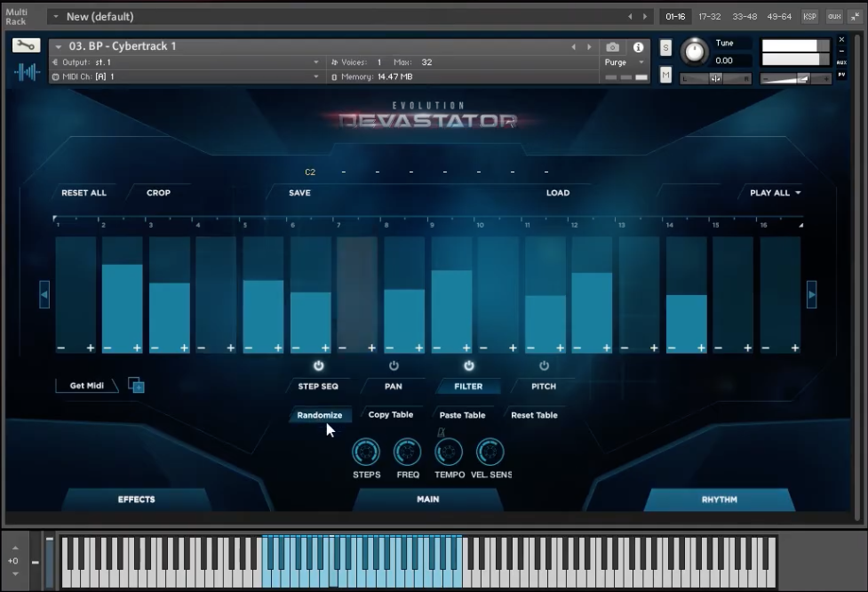Click the Reset Table button
Image resolution: width=868 pixels, height=592 pixels.
tap(534, 415)
